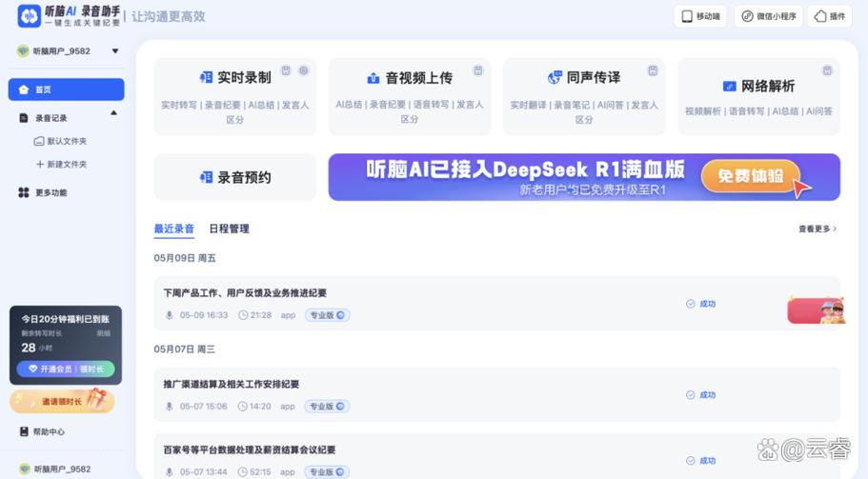Click 免费体验 banner button

(x=750, y=176)
